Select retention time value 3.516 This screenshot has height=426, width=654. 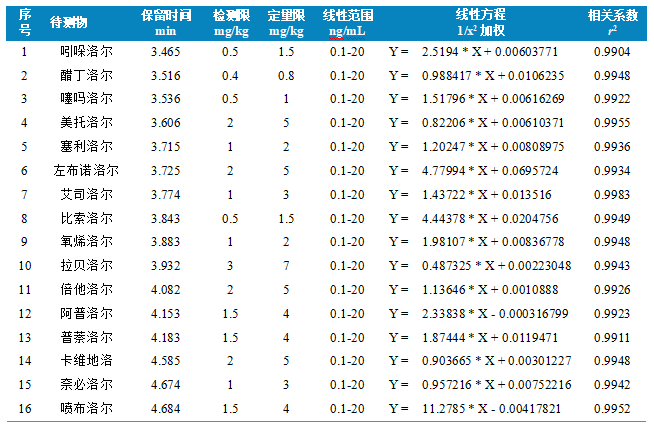click(x=166, y=76)
